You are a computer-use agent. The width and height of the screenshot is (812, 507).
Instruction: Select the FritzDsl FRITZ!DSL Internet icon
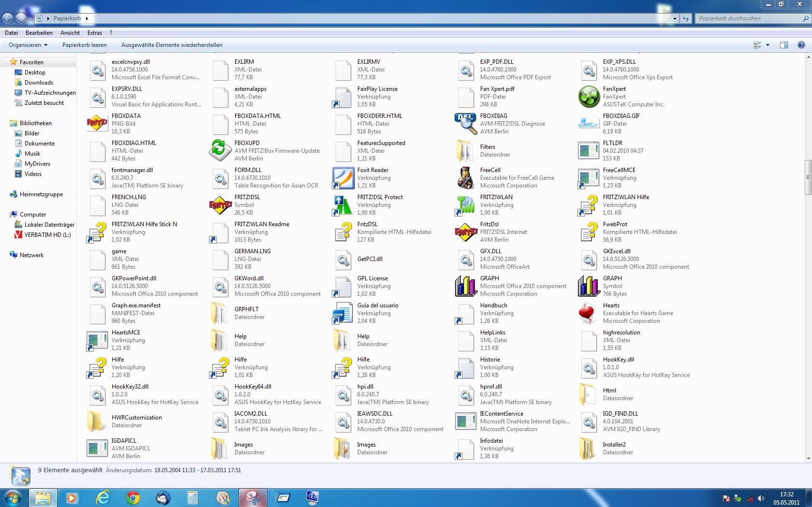pos(466,232)
